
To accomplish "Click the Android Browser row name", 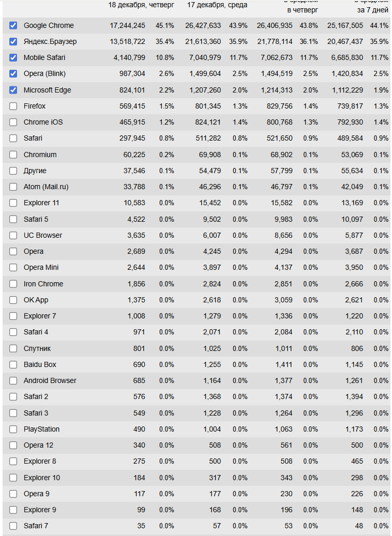I will pos(50,380).
